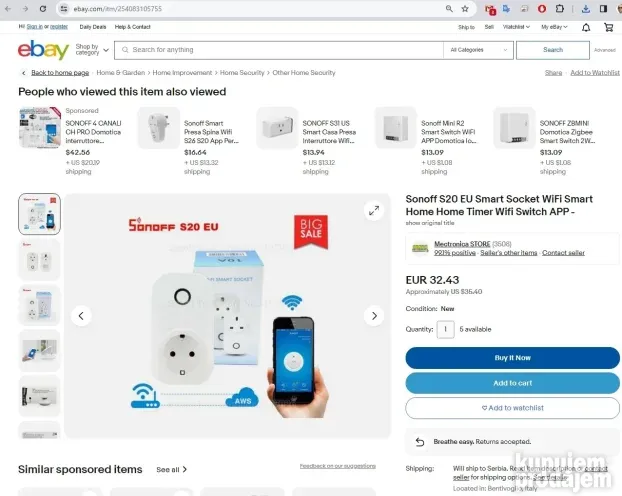Click the browser address bar URL
This screenshot has width=622, height=496.
tap(117, 9)
